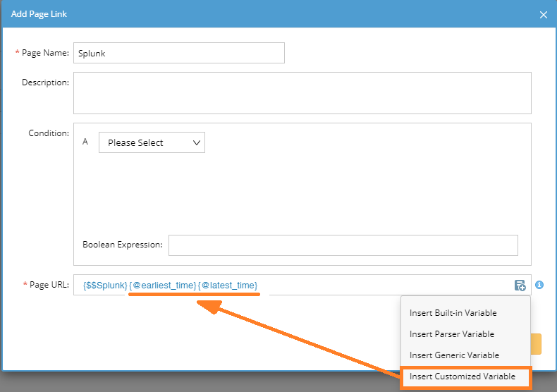Expand the Please Select condition dropdown

click(152, 142)
